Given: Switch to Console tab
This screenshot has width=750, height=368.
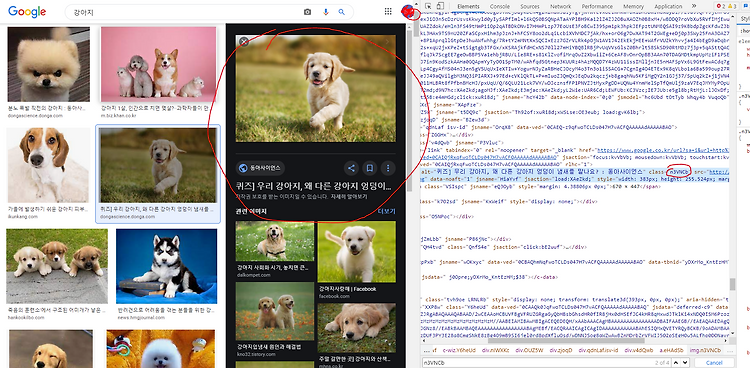Looking at the screenshot, I should coord(499,6).
